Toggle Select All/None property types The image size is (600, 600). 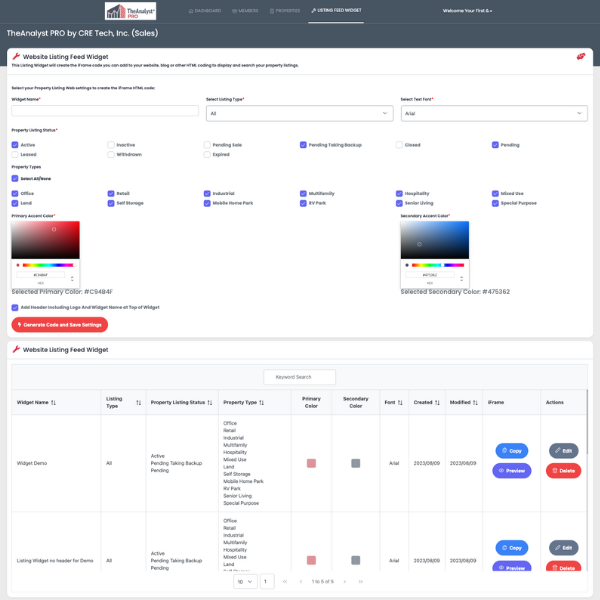pyautogui.click(x=15, y=178)
